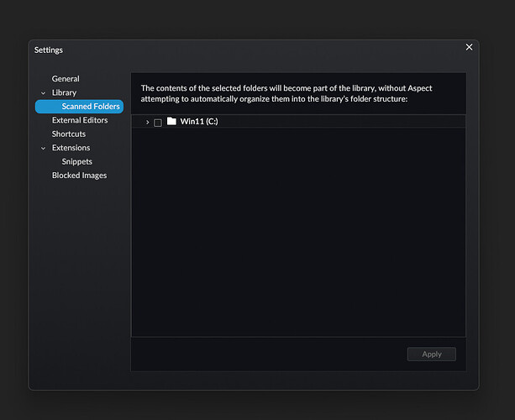
Task: Open the General settings page
Action: point(66,79)
